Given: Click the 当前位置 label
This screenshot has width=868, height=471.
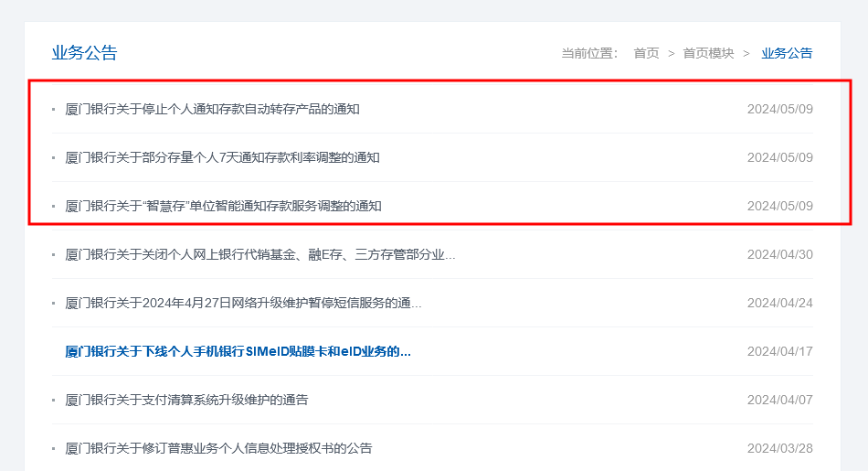Looking at the screenshot, I should [x=589, y=53].
